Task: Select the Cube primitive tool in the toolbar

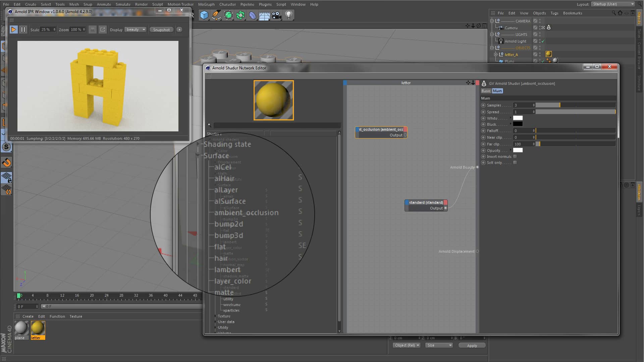Action: point(204,15)
